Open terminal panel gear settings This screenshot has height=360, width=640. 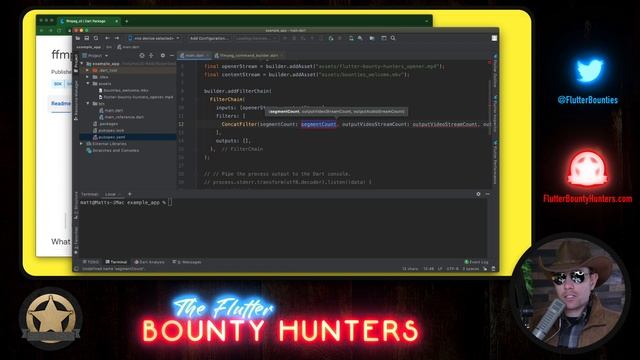tap(478, 194)
